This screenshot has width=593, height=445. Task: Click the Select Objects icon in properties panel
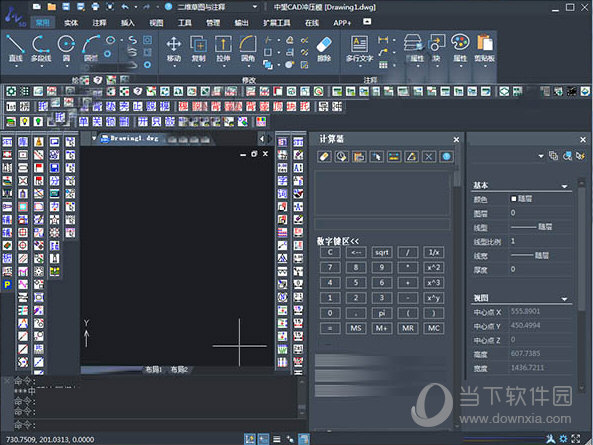pyautogui.click(x=567, y=156)
